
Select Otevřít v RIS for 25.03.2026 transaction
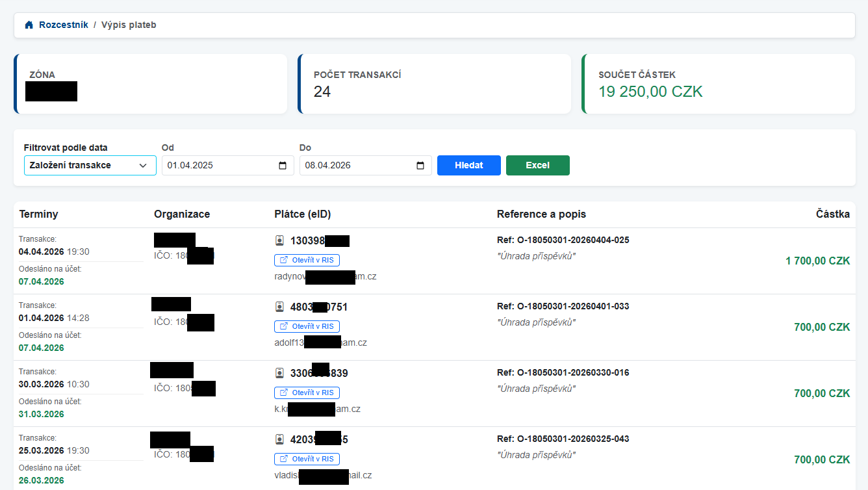click(x=307, y=459)
